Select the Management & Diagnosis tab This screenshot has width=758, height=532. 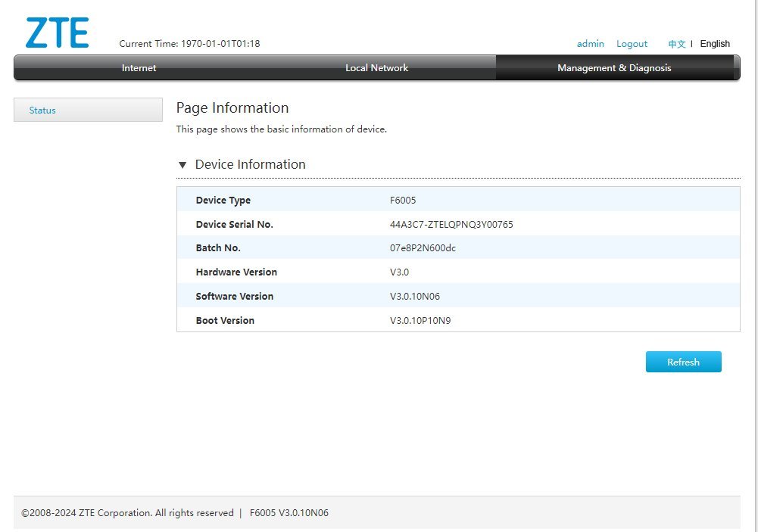coord(614,68)
